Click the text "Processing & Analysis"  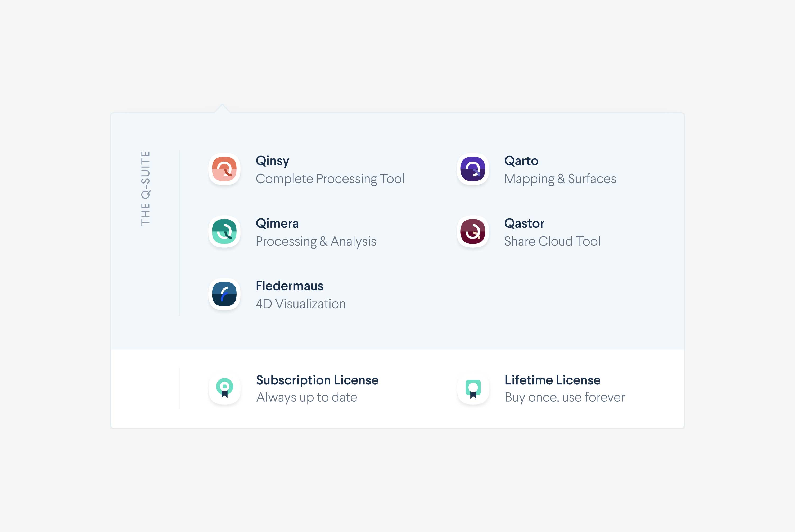point(316,241)
